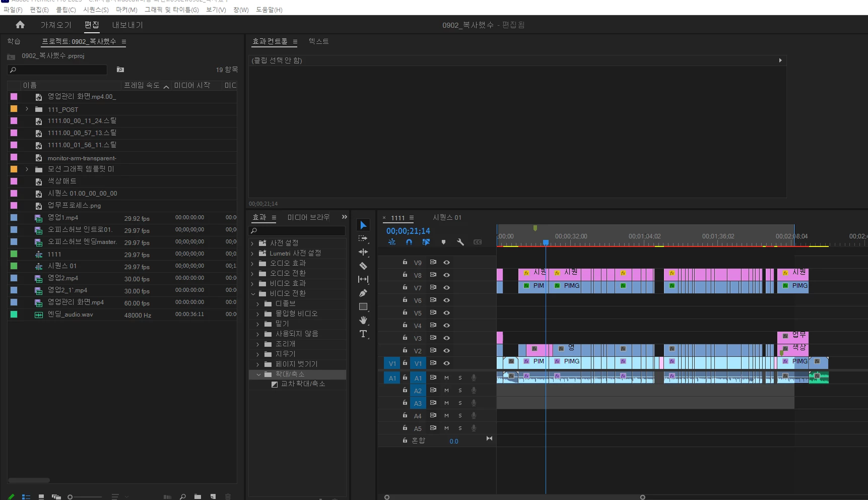Lock the V5 track
This screenshot has height=500, width=868.
(405, 312)
